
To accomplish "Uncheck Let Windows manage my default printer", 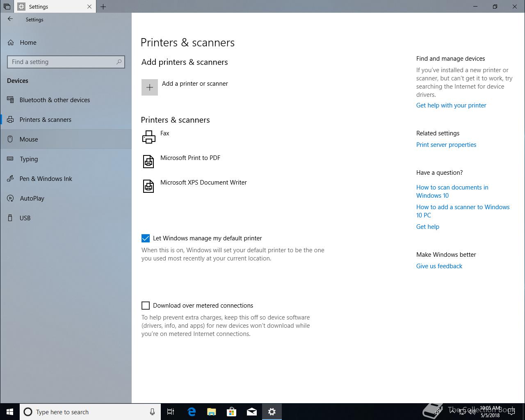I will click(146, 238).
